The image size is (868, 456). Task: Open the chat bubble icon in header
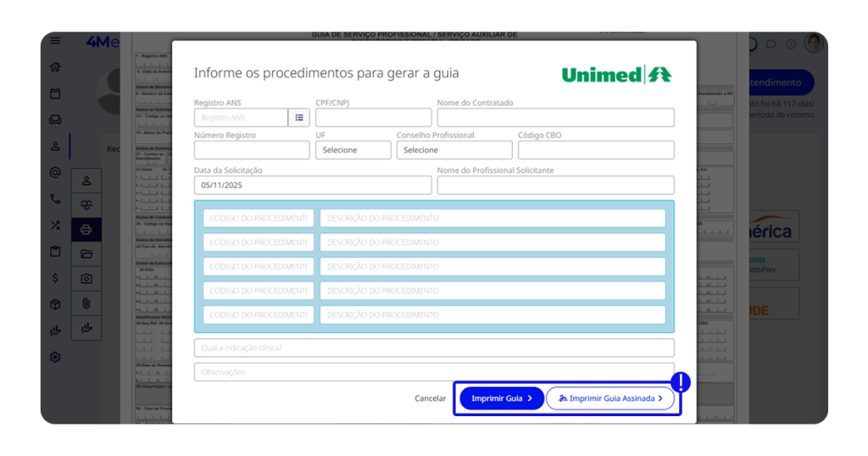point(771,44)
